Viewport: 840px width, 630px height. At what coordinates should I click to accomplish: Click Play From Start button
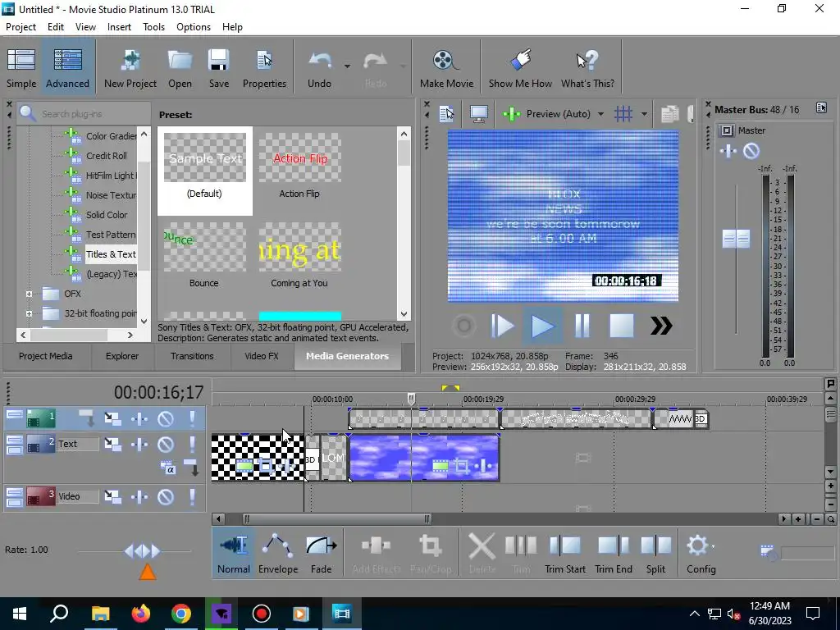click(502, 326)
